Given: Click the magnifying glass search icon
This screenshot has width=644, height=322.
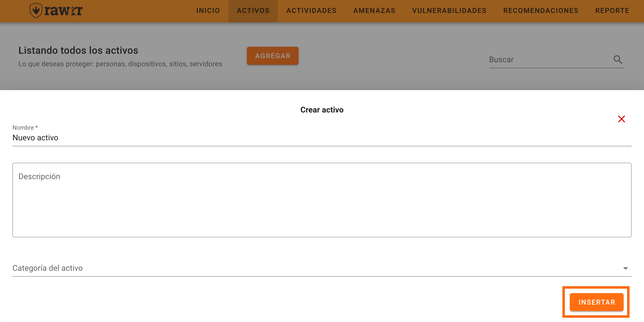Looking at the screenshot, I should pyautogui.click(x=618, y=59).
